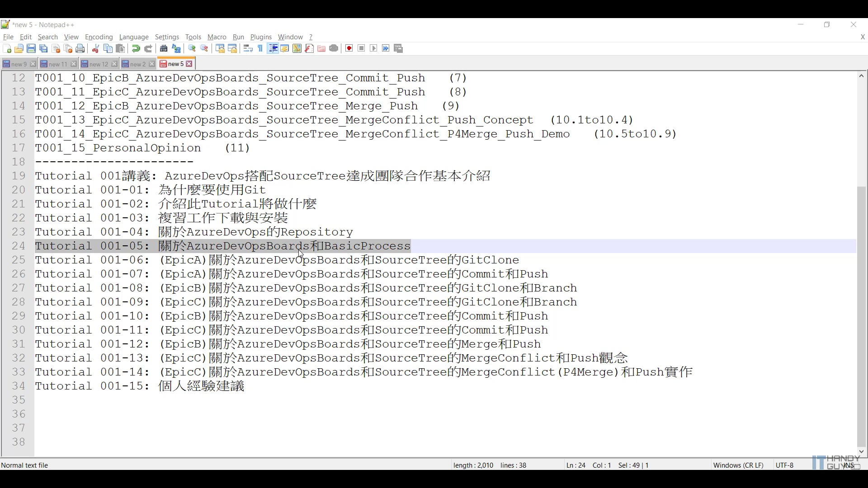The image size is (868, 488).
Task: Open the Macro menu
Action: pyautogui.click(x=217, y=37)
